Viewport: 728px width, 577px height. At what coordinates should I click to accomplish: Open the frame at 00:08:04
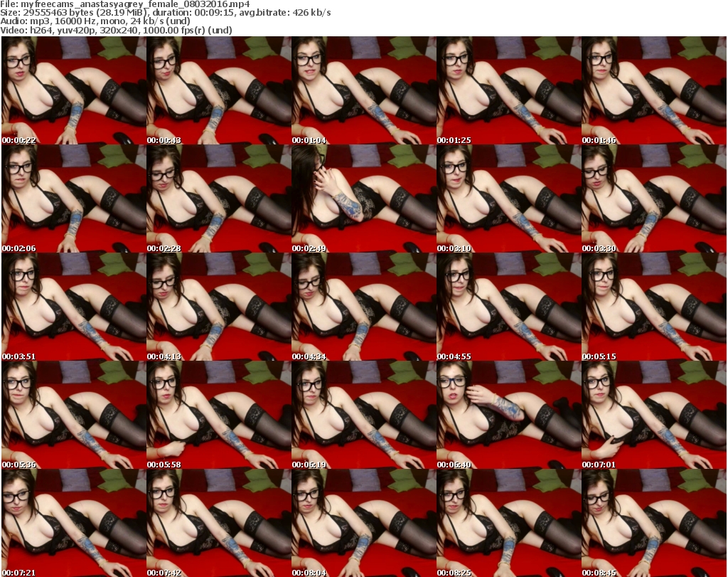(x=363, y=523)
